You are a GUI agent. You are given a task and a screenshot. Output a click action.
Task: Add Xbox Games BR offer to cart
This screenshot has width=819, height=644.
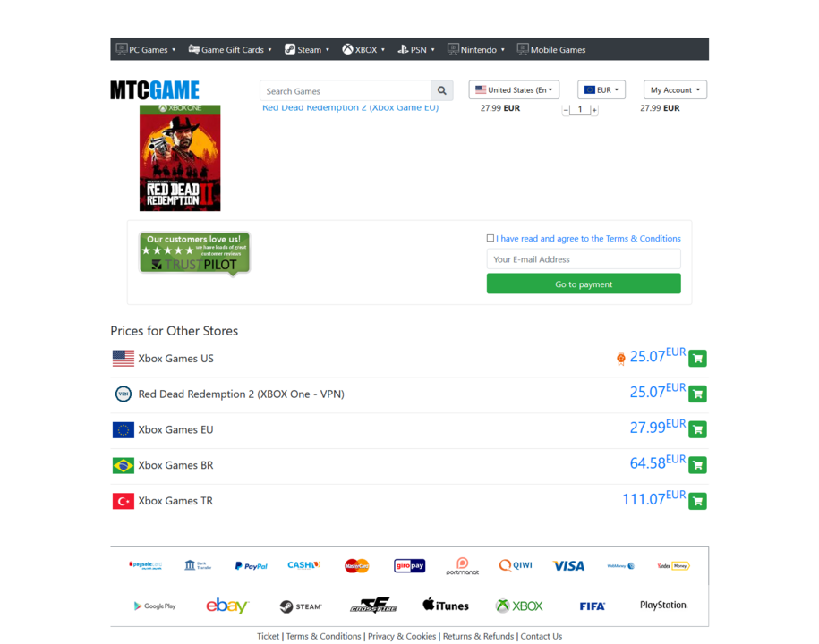click(x=697, y=465)
